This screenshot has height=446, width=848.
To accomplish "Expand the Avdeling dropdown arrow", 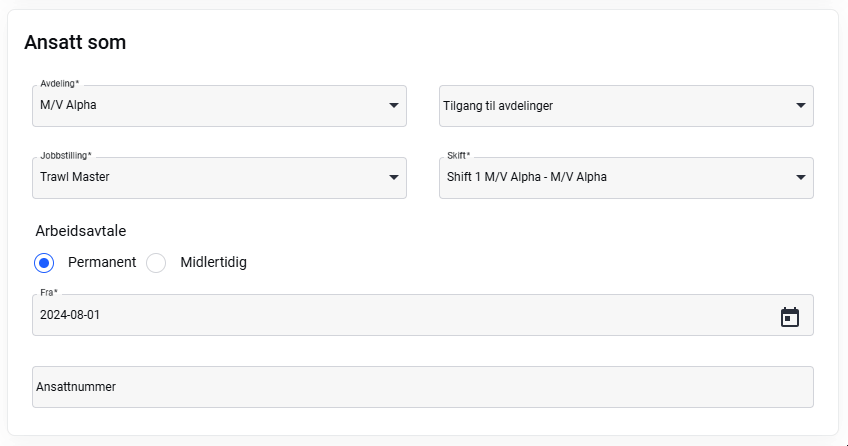I will point(394,105).
